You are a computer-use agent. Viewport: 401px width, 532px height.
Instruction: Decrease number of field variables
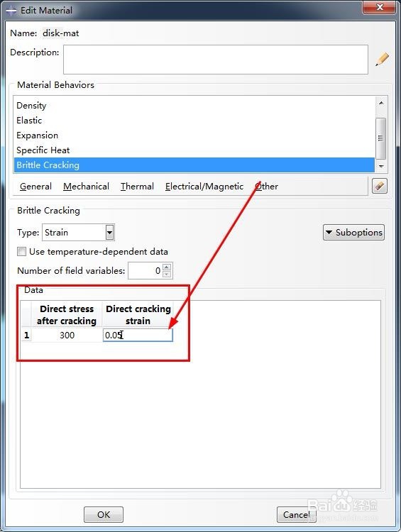click(x=166, y=274)
